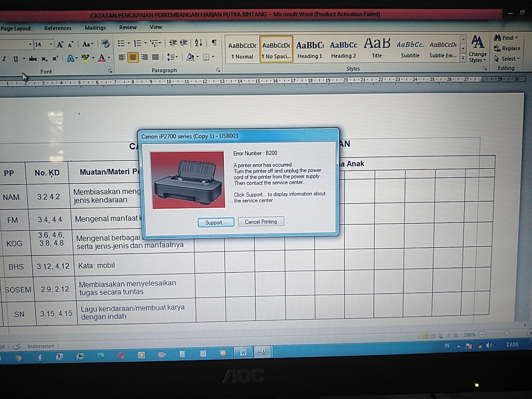The image size is (532, 399).
Task: Open the Select menu in Editing
Action: [x=507, y=59]
